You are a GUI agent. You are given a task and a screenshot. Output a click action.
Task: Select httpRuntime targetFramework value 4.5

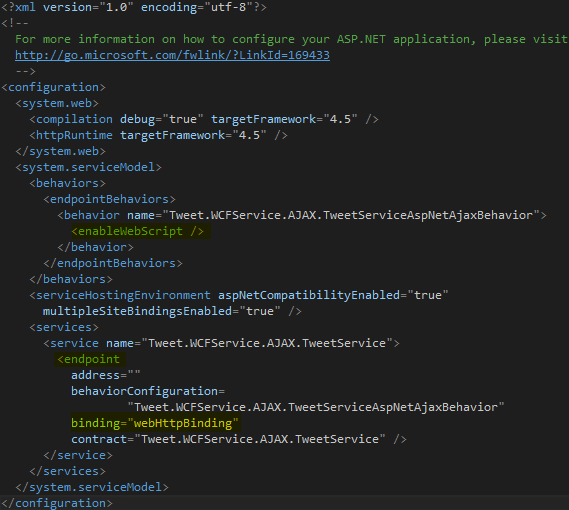pos(250,135)
